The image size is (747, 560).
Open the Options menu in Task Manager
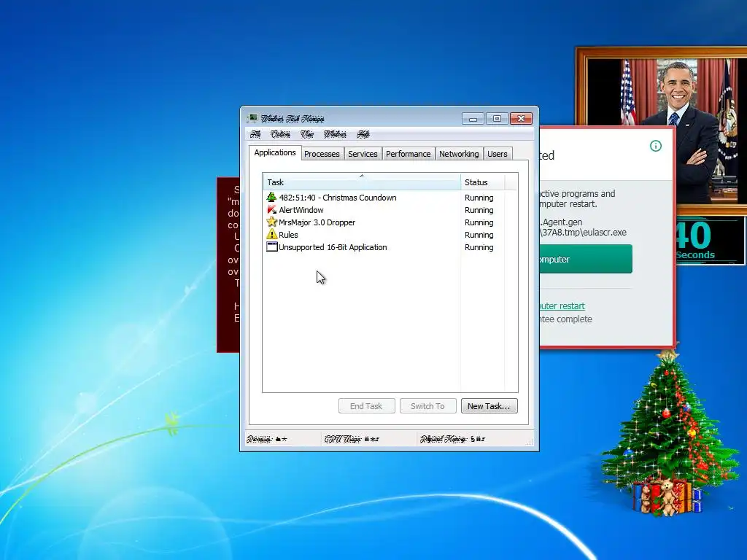[x=280, y=134]
